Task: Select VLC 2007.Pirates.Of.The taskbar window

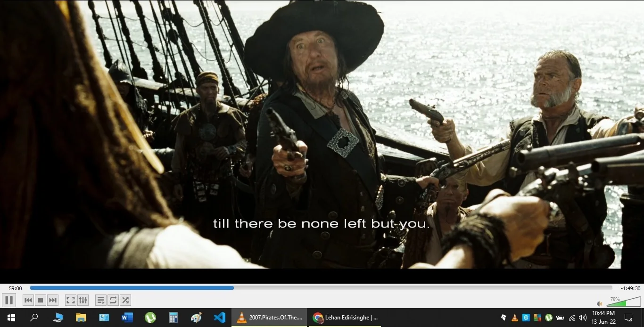Action: [x=269, y=318]
